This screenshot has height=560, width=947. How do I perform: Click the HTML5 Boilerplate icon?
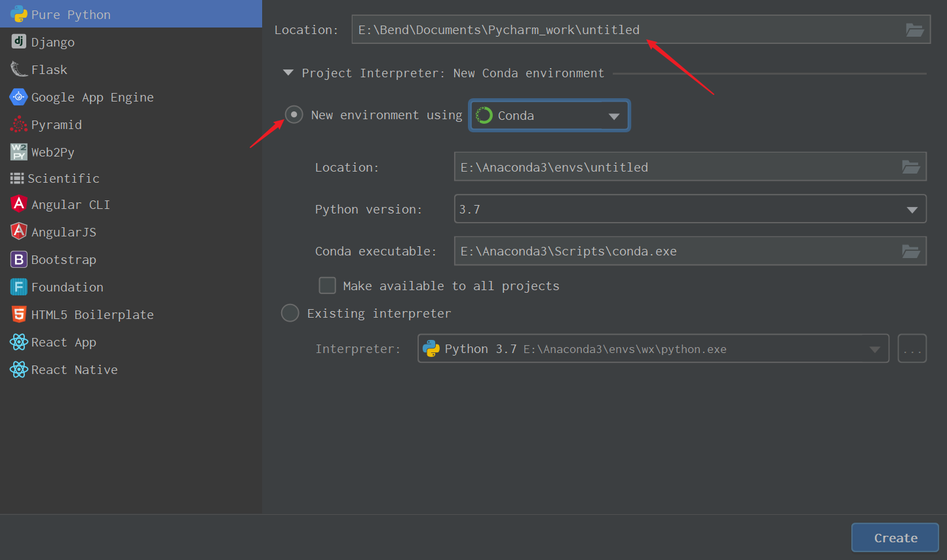point(19,314)
